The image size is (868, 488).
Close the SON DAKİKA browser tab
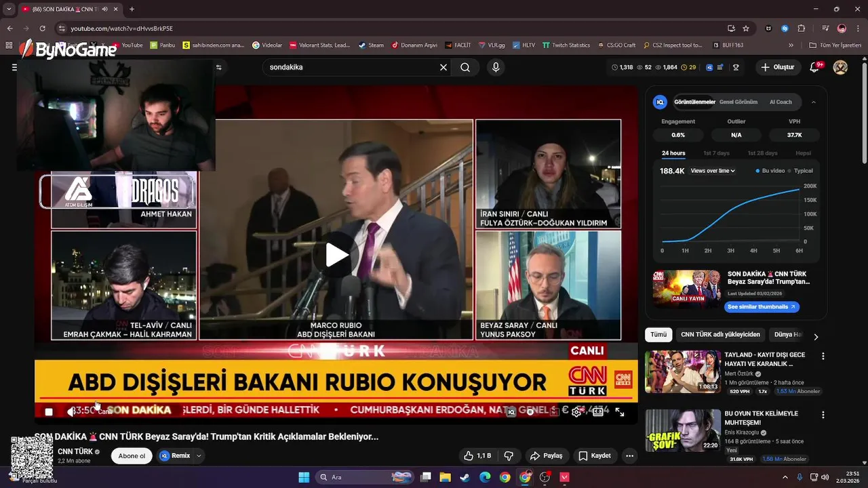[115, 9]
